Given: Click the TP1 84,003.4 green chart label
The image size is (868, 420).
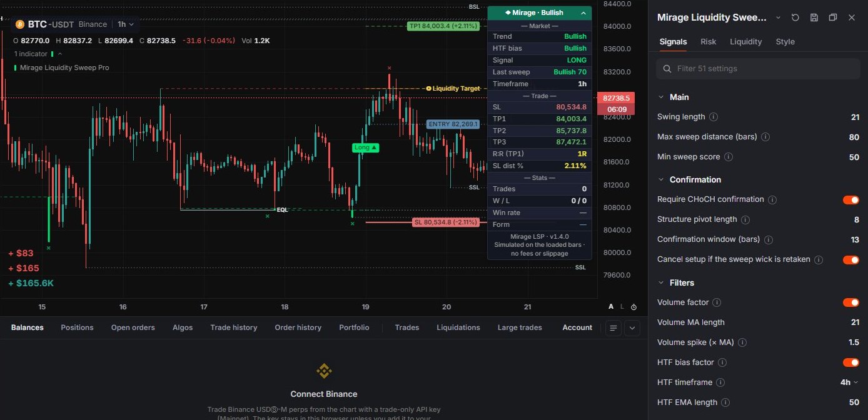Looking at the screenshot, I should [443, 26].
